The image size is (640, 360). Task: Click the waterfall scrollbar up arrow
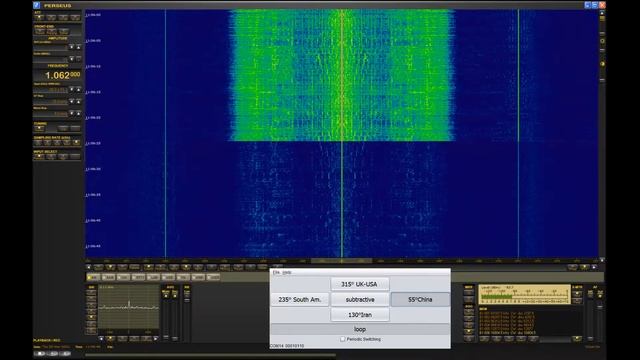[x=602, y=13]
